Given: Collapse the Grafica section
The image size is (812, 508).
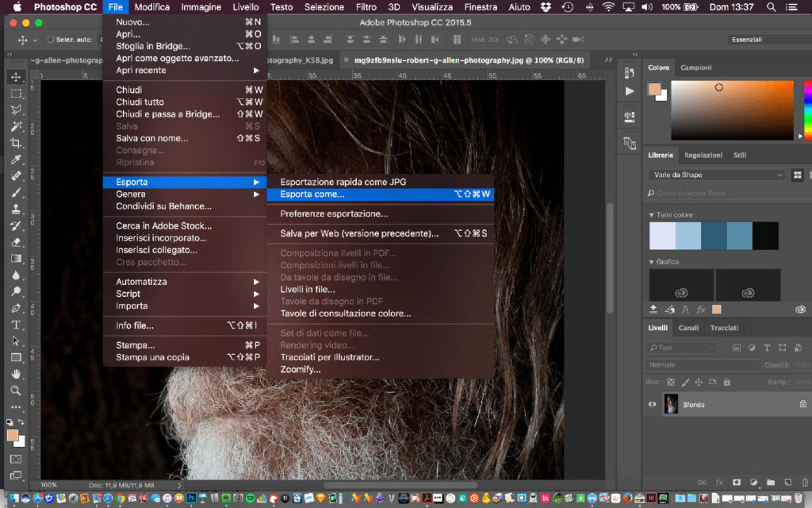Looking at the screenshot, I should coord(652,262).
